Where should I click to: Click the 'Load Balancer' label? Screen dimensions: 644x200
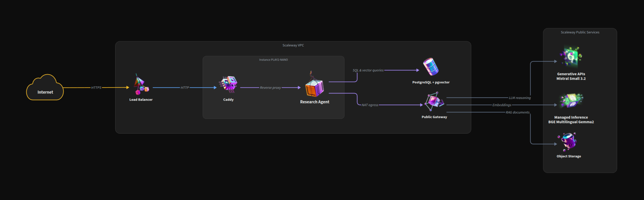click(141, 100)
